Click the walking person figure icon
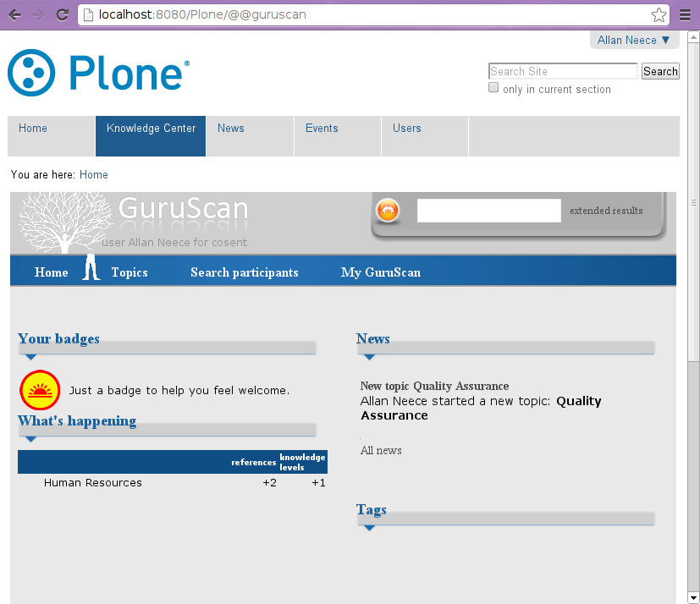Screen dimensions: 700x604 point(91,267)
